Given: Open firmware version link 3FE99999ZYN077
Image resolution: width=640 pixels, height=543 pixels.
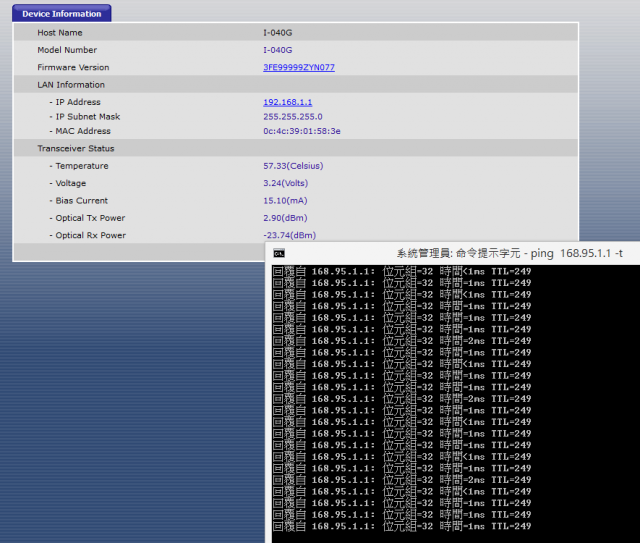Looking at the screenshot, I should point(299,67).
